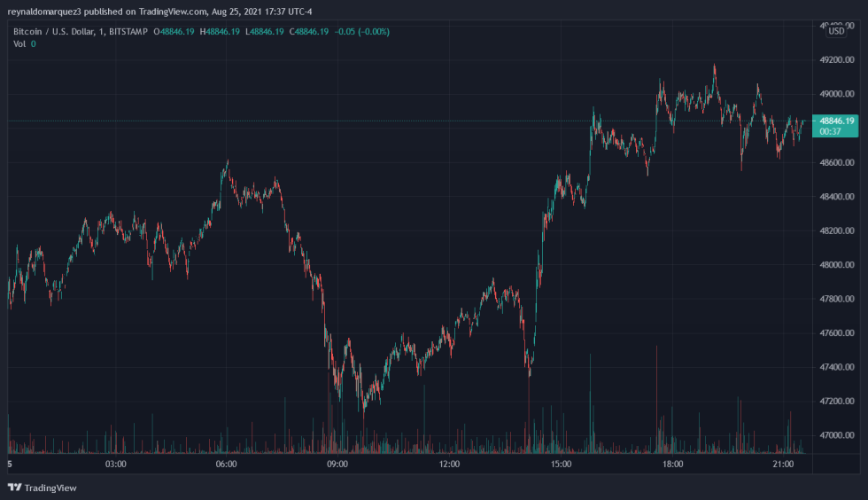
Task: Click the Vol indicator label
Action: coord(19,43)
